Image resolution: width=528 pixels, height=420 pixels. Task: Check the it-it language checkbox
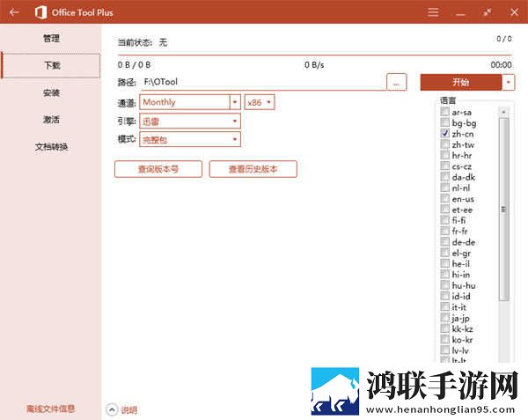pyautogui.click(x=444, y=306)
